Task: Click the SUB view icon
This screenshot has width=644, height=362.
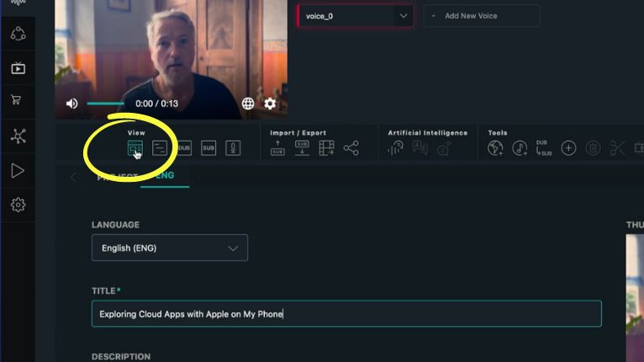Action: click(x=209, y=148)
